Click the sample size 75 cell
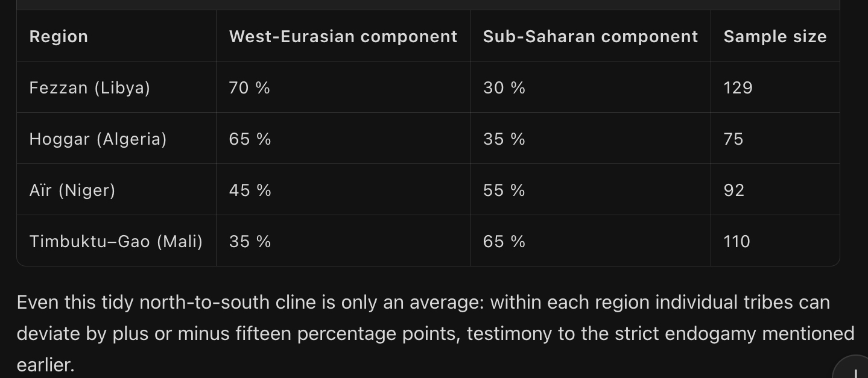The height and width of the screenshot is (378, 868). point(733,139)
